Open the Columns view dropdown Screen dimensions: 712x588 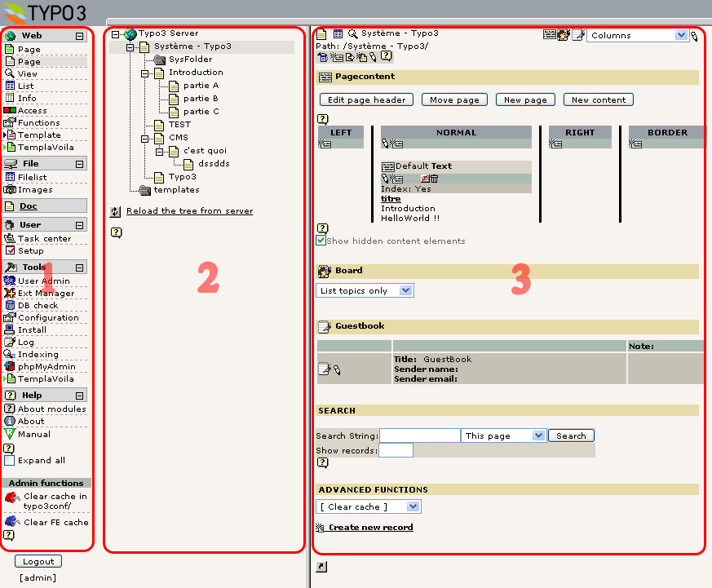point(639,36)
